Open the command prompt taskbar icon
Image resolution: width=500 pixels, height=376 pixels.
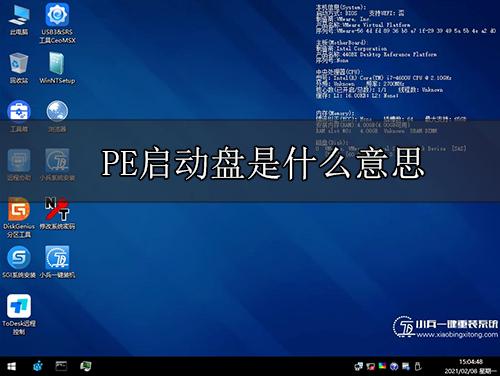pos(61,366)
